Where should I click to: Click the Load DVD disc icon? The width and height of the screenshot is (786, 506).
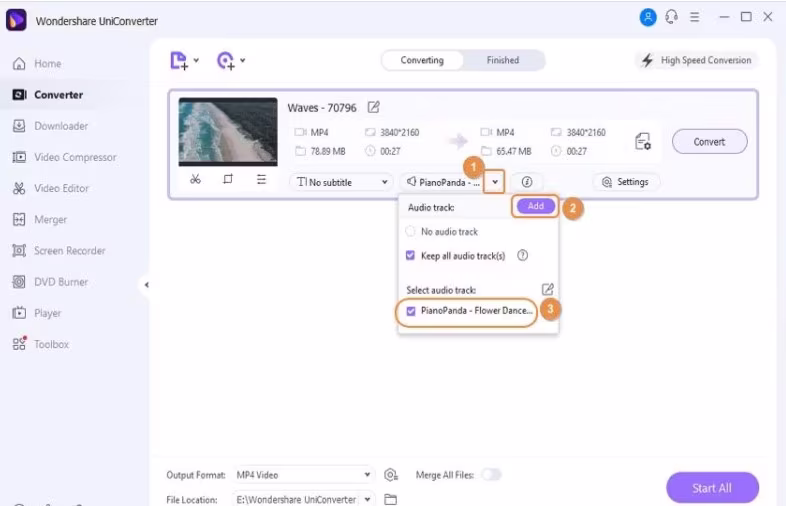(x=226, y=61)
